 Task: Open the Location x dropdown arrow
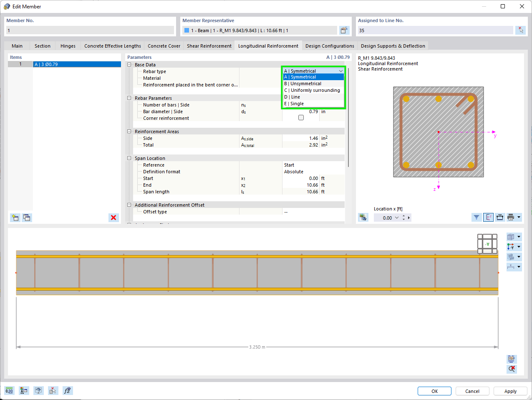pos(397,218)
